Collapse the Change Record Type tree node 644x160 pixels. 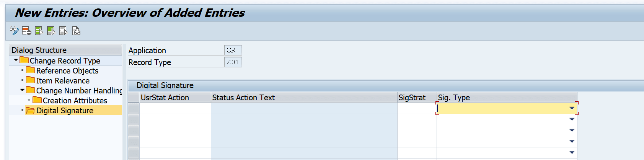point(16,60)
